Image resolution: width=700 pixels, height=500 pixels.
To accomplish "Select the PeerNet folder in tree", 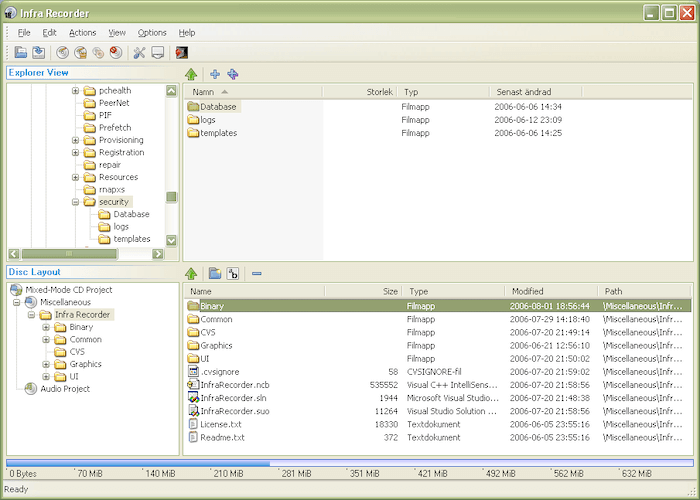I will click(x=114, y=103).
